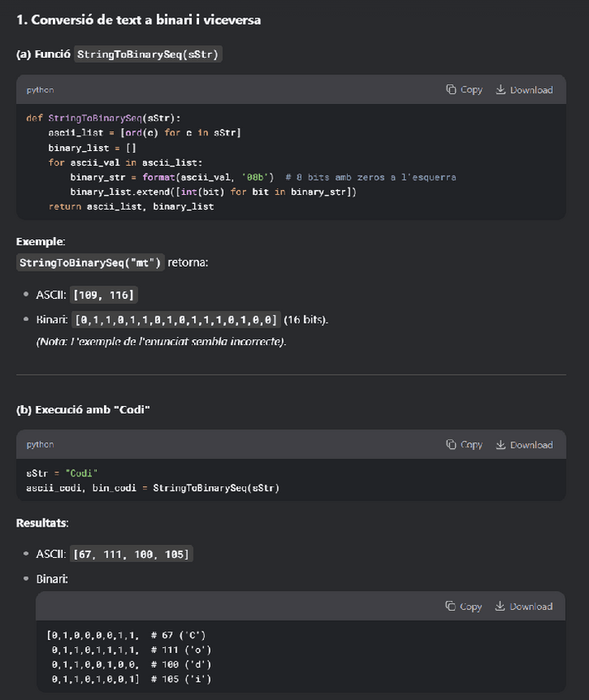Download the binary output block for Codi

point(524,606)
